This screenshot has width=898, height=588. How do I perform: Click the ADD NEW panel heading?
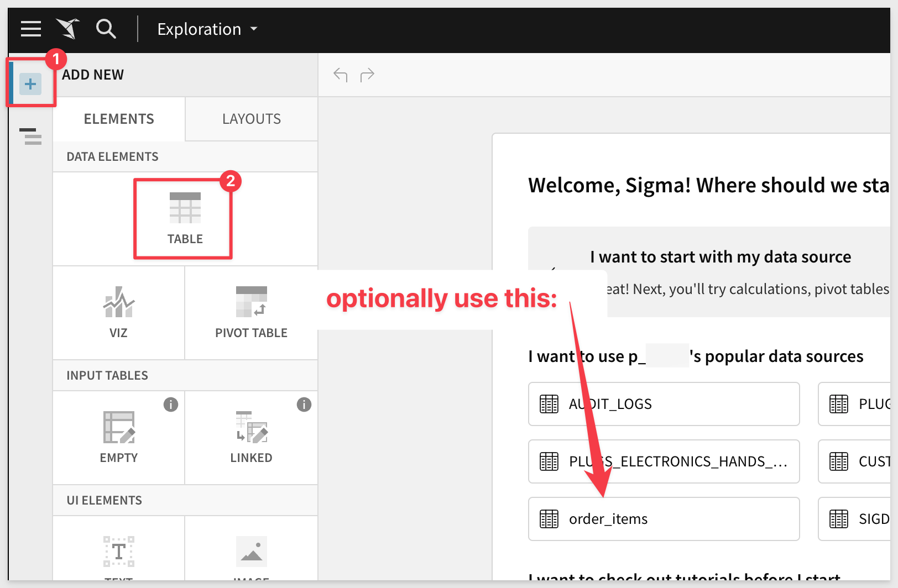93,75
